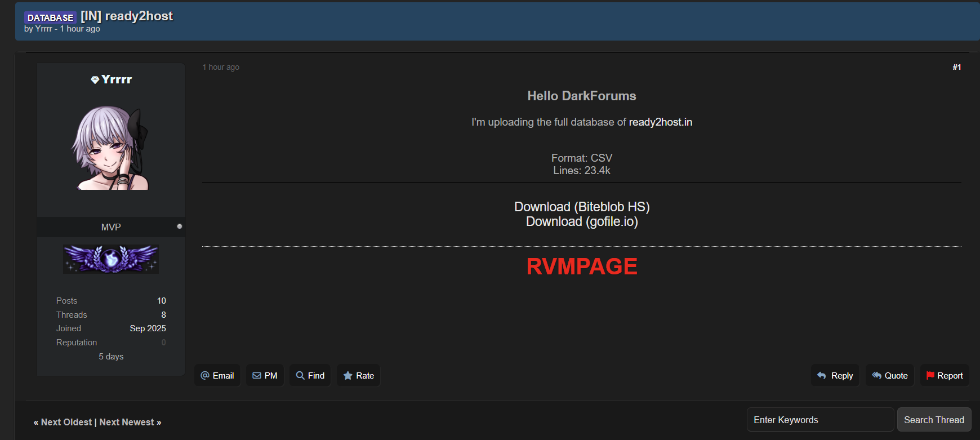980x440 pixels.
Task: Open author Yrrrr link in thread header
Action: (43, 29)
